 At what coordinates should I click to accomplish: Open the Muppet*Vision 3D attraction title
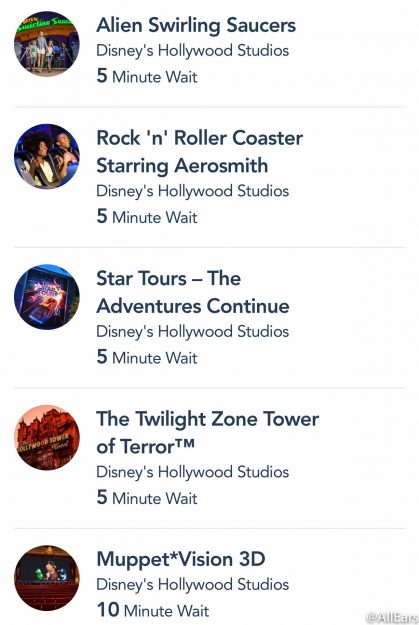tap(181, 559)
